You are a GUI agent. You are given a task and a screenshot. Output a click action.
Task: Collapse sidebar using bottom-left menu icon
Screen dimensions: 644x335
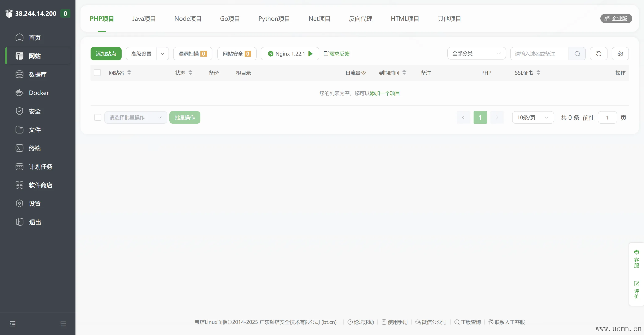coord(13,324)
